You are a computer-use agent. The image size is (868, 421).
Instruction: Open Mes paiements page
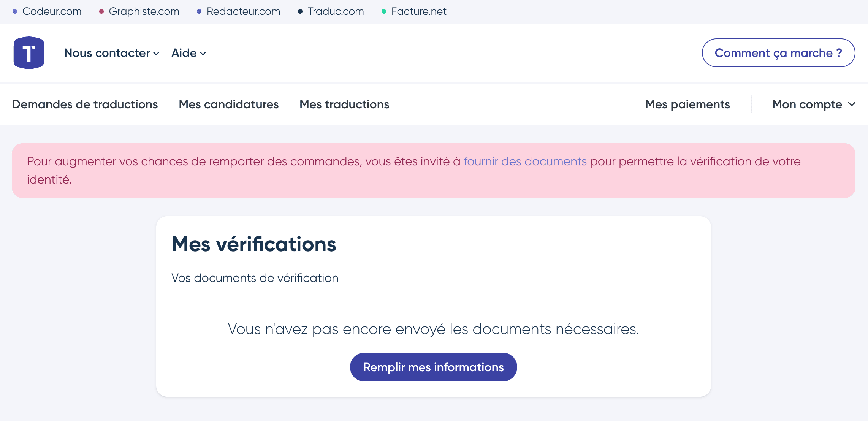point(687,104)
